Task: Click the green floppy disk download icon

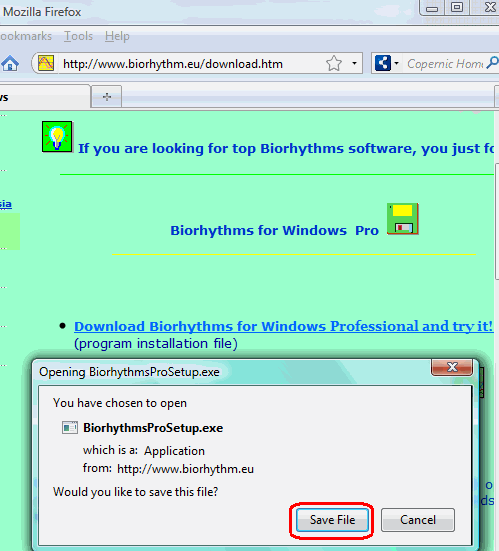Action: click(403, 219)
